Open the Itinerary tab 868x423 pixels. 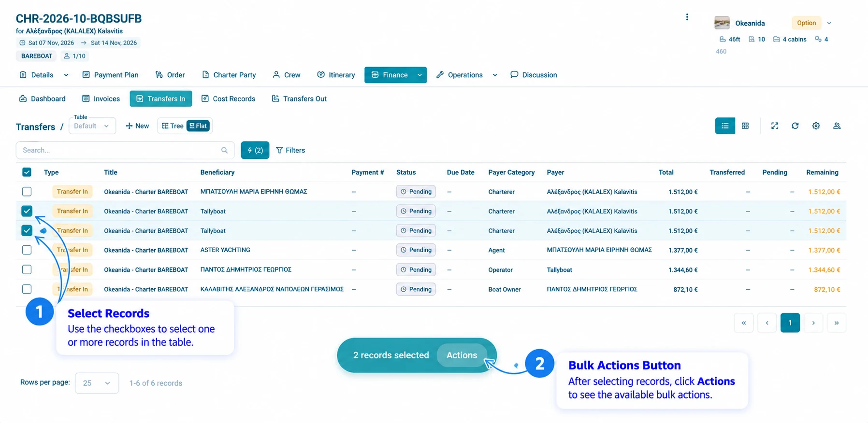coord(336,75)
